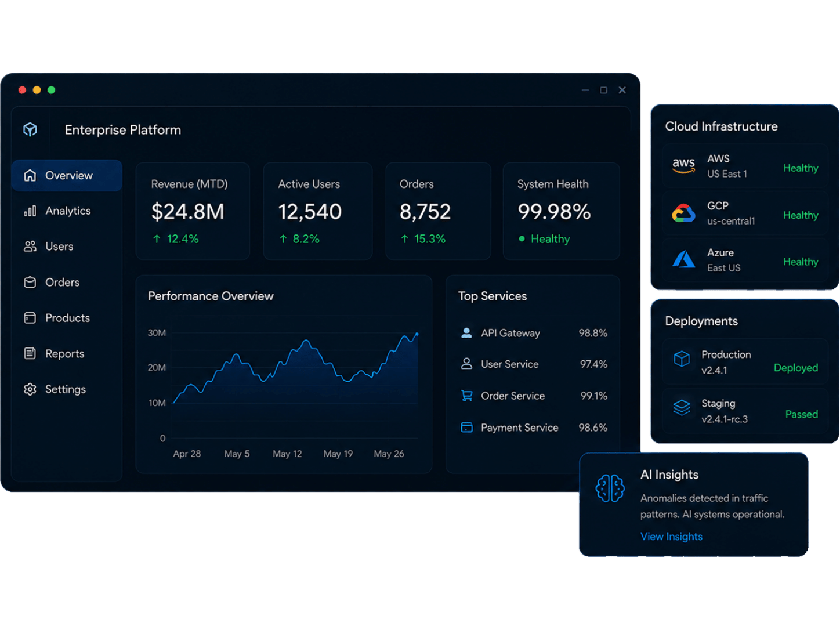840x630 pixels.
Task: Minimize the Enterprise Platform window
Action: (x=585, y=90)
